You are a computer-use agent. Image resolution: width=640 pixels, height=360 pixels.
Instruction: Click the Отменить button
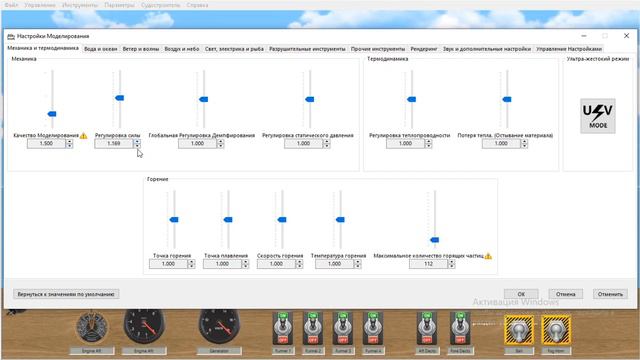point(610,294)
